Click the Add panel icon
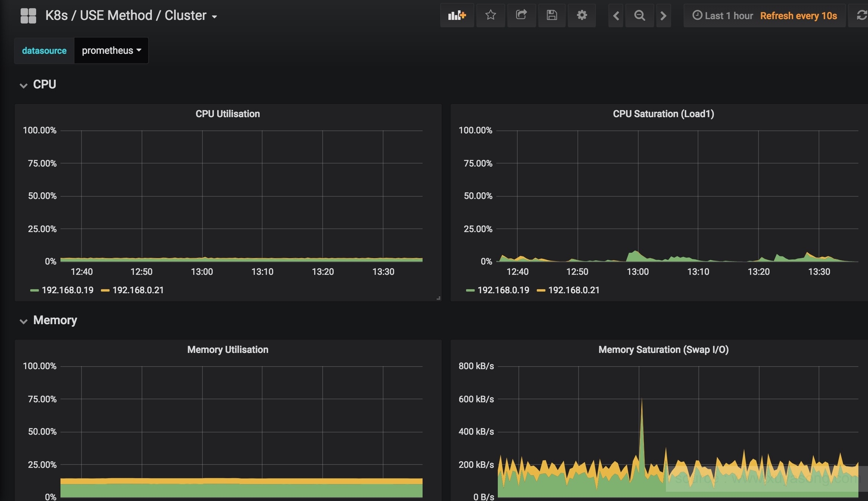 pyautogui.click(x=457, y=15)
